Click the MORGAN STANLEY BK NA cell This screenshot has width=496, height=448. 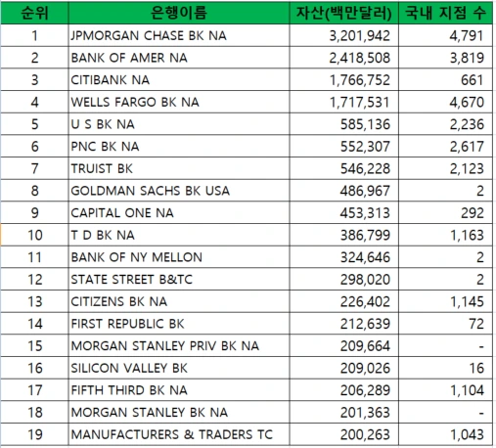pyautogui.click(x=179, y=413)
